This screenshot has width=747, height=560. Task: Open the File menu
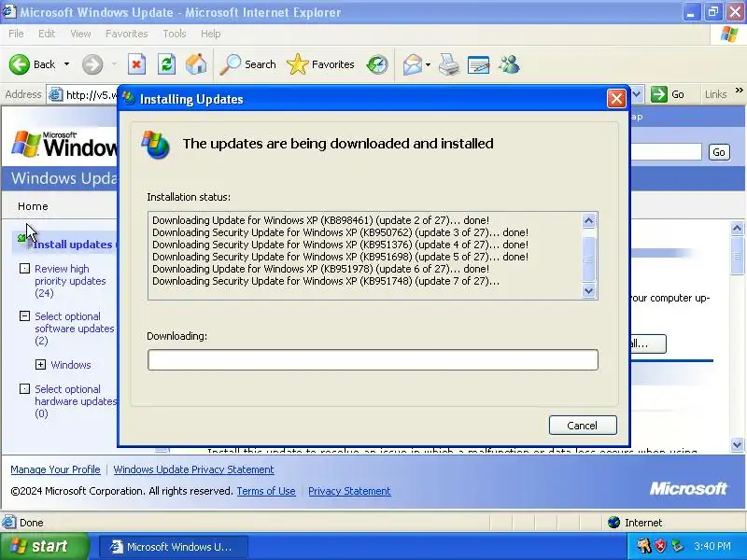pos(16,34)
